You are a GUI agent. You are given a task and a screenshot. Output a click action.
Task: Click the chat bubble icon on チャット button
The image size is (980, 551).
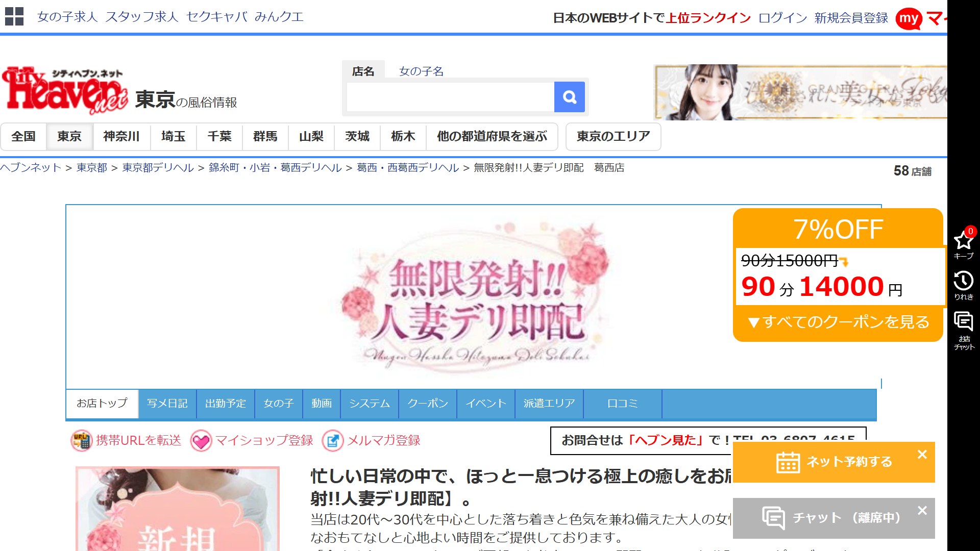773,518
